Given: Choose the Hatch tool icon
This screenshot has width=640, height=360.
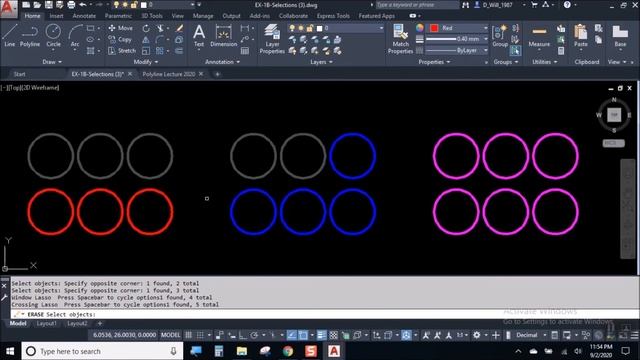Looking at the screenshot, I should coord(91,51).
